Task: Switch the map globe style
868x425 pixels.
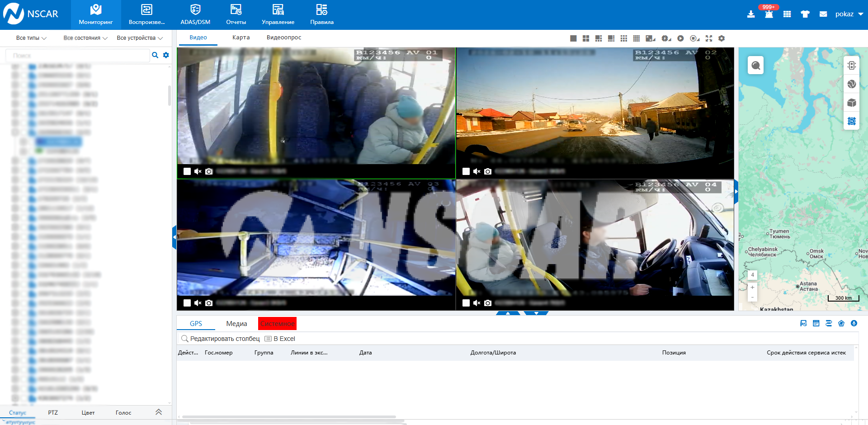Action: (x=852, y=84)
